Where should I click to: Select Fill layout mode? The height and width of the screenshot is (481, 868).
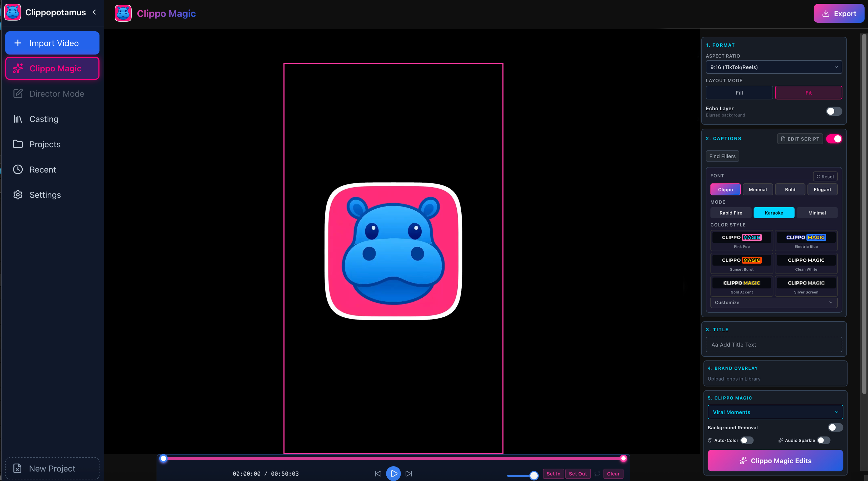tap(739, 92)
